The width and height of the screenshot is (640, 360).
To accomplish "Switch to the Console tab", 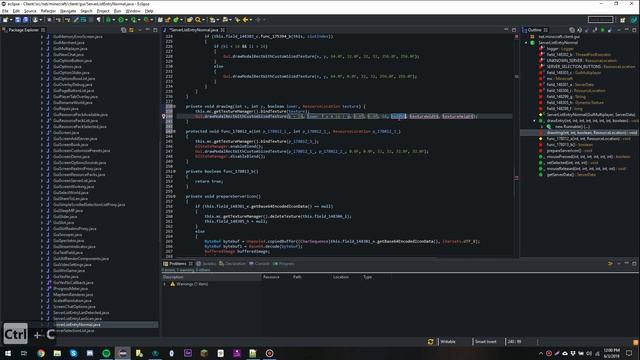I will (260, 264).
